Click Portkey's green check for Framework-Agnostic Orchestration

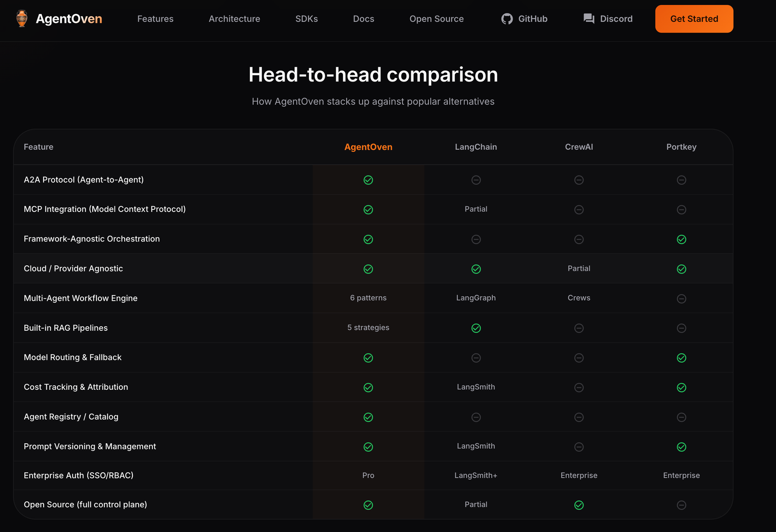point(681,240)
